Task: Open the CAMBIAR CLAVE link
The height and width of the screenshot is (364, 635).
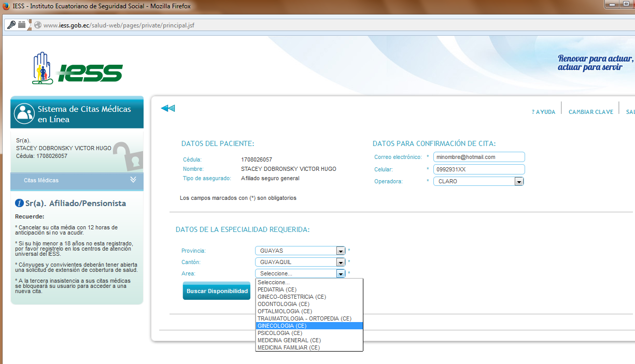Action: pos(591,112)
